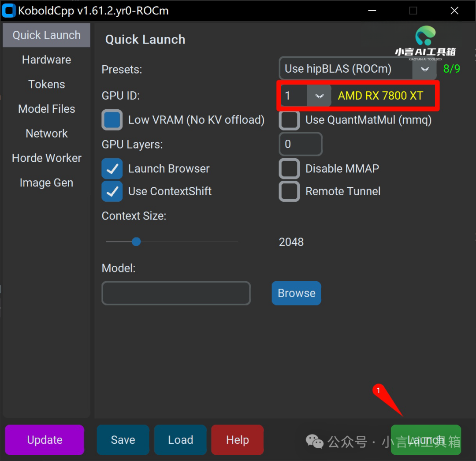This screenshot has height=461, width=476.
Task: Click the AMD RX 7800 XT label
Action: 380,96
